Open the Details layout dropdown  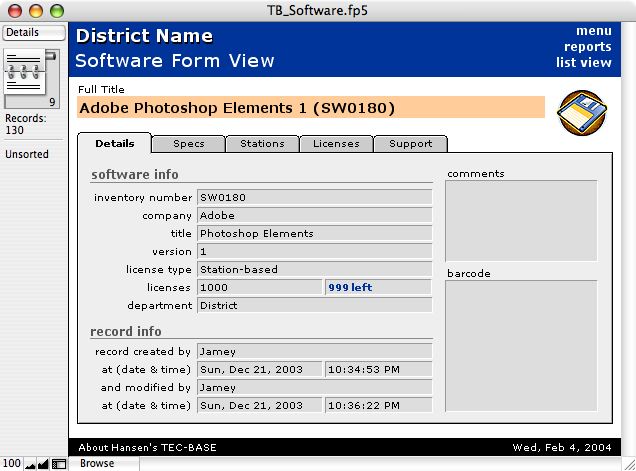click(x=34, y=33)
